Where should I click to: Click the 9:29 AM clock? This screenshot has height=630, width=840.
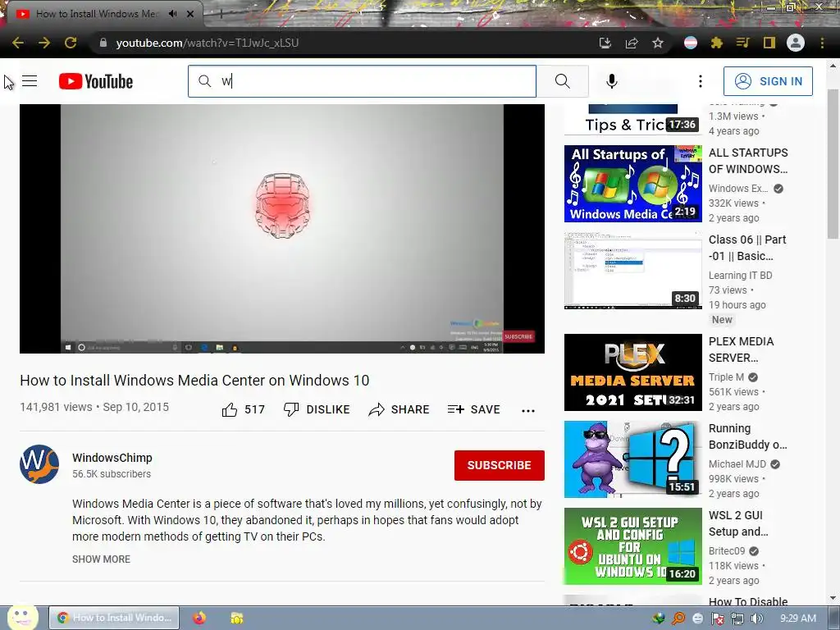(797, 619)
